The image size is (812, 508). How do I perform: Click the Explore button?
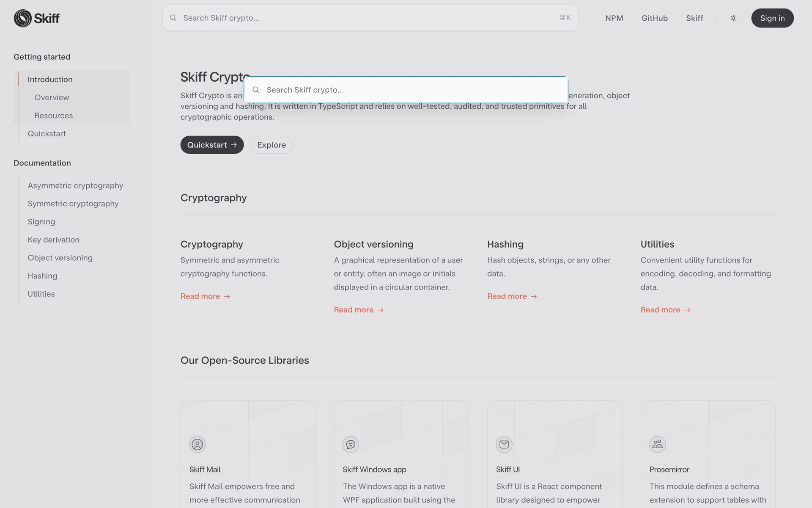[272, 145]
